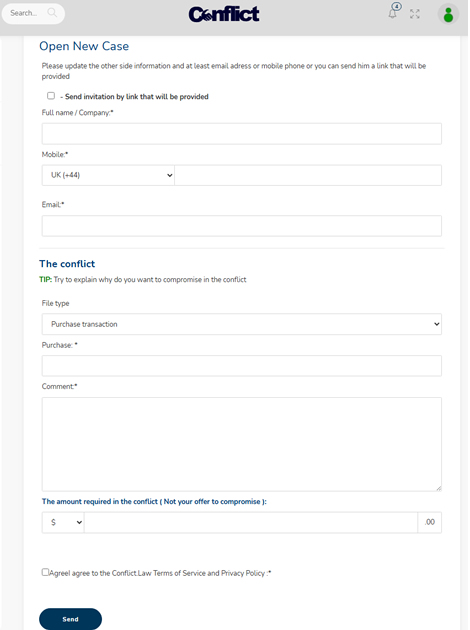Click in the Search box at top
This screenshot has height=630, width=470.
click(x=28, y=13)
